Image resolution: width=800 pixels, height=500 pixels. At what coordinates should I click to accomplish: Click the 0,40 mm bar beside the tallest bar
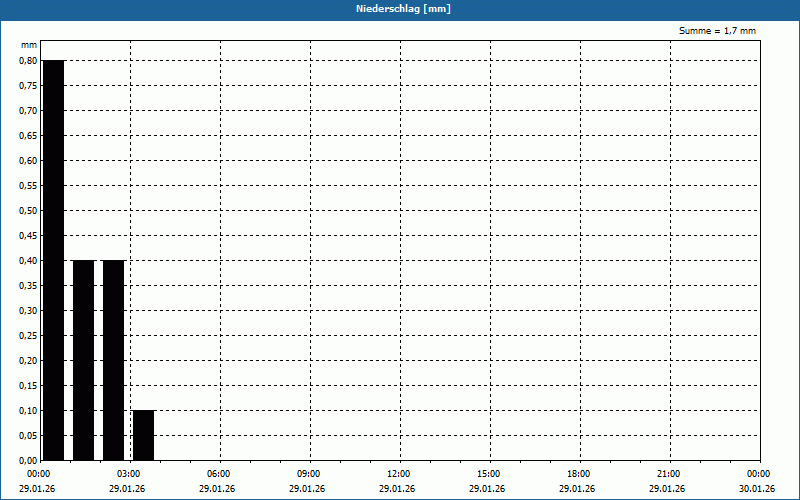(x=83, y=360)
